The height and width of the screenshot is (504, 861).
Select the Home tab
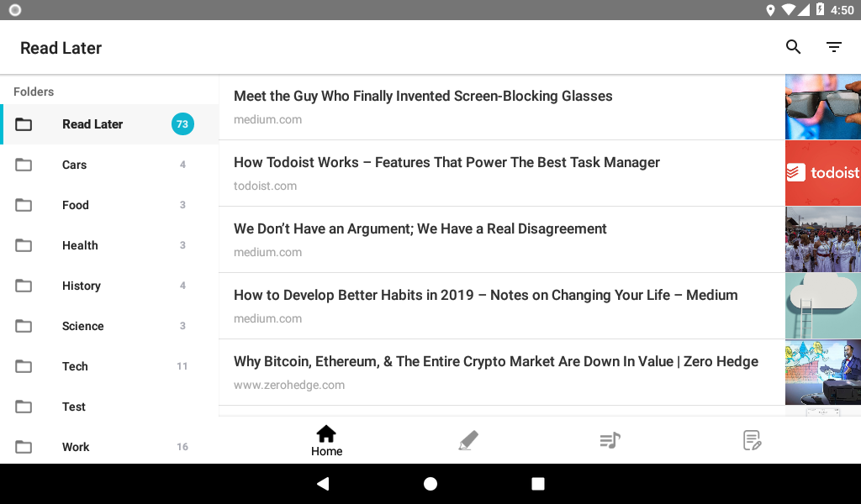tap(326, 439)
